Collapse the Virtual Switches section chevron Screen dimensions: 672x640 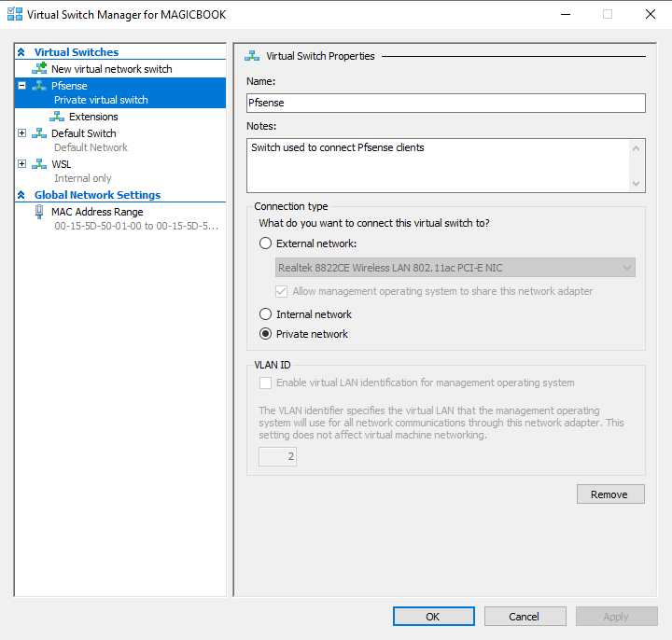21,52
